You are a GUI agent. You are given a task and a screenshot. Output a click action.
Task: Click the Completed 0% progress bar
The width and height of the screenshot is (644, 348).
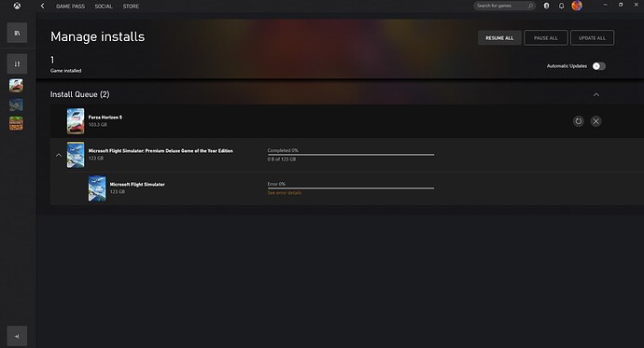click(x=351, y=155)
